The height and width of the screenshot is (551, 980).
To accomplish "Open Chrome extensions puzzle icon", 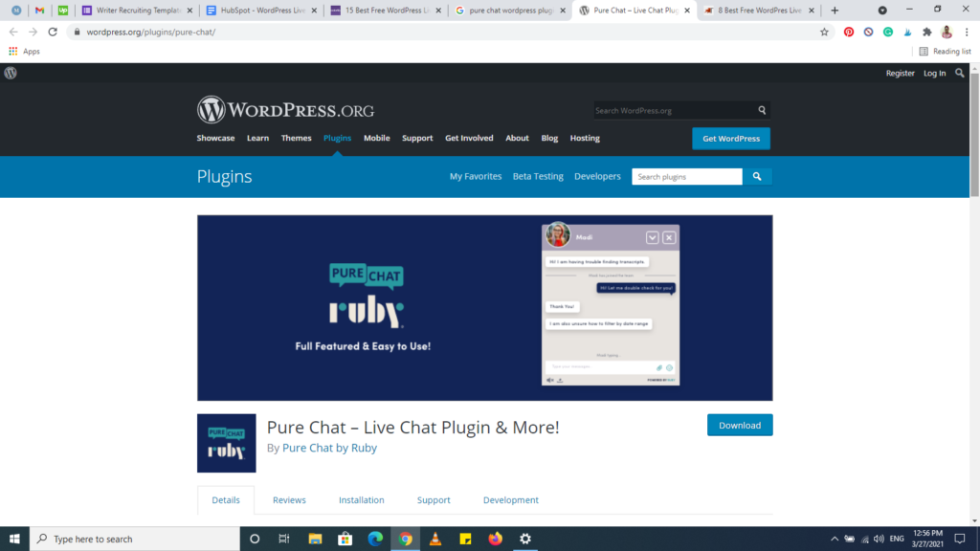I will 927,32.
